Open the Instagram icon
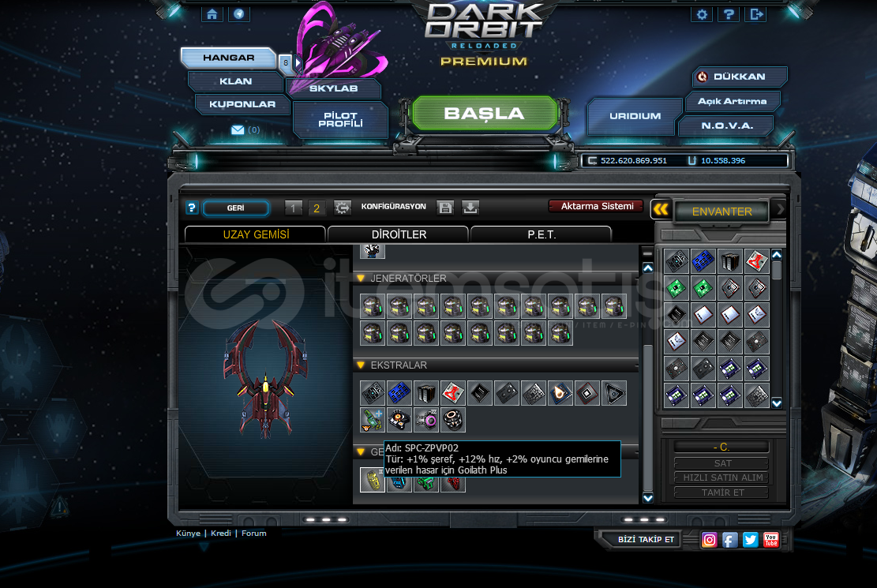877x588 pixels. [709, 540]
